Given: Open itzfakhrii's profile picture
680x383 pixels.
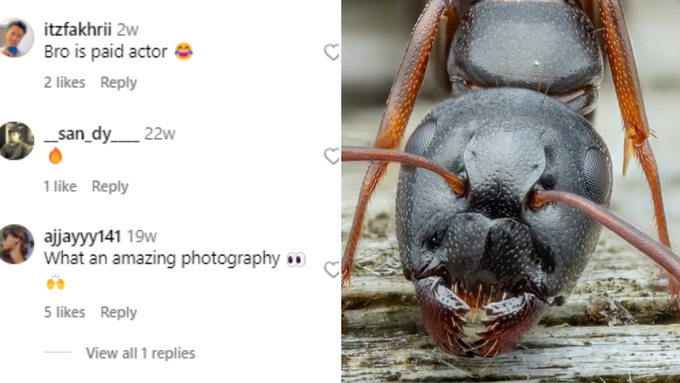Looking at the screenshot, I should tap(15, 38).
